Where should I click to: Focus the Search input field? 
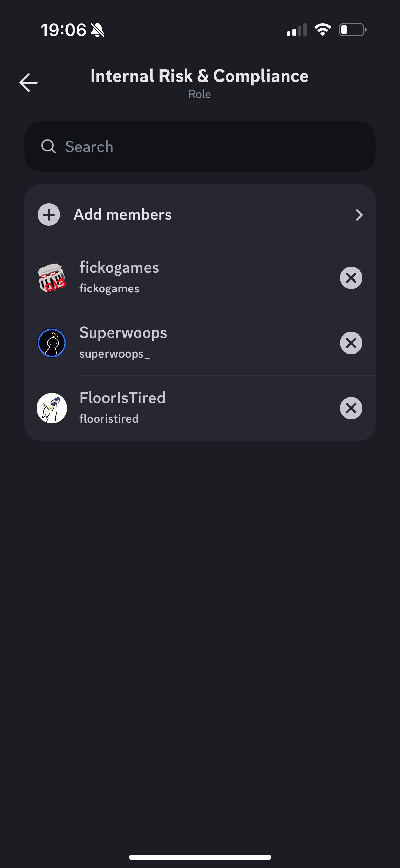tap(210, 147)
